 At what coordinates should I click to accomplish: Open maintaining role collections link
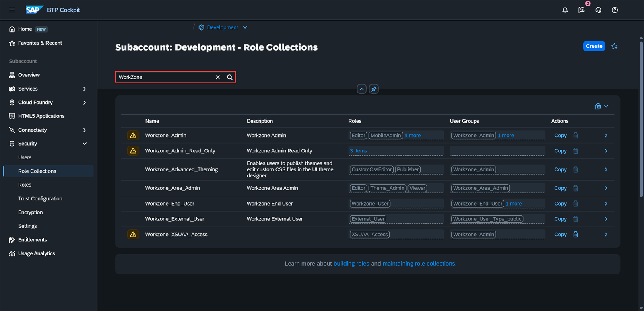coord(419,264)
